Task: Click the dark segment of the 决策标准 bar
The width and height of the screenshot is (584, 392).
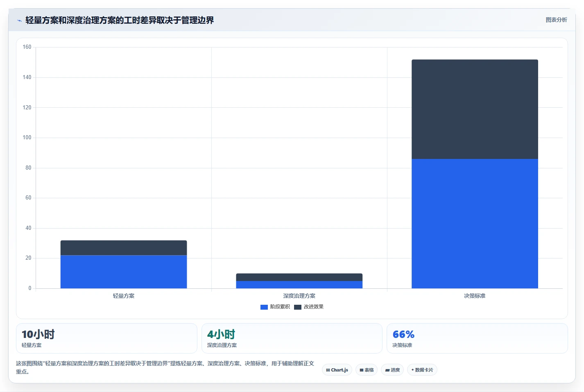Action: coord(475,109)
